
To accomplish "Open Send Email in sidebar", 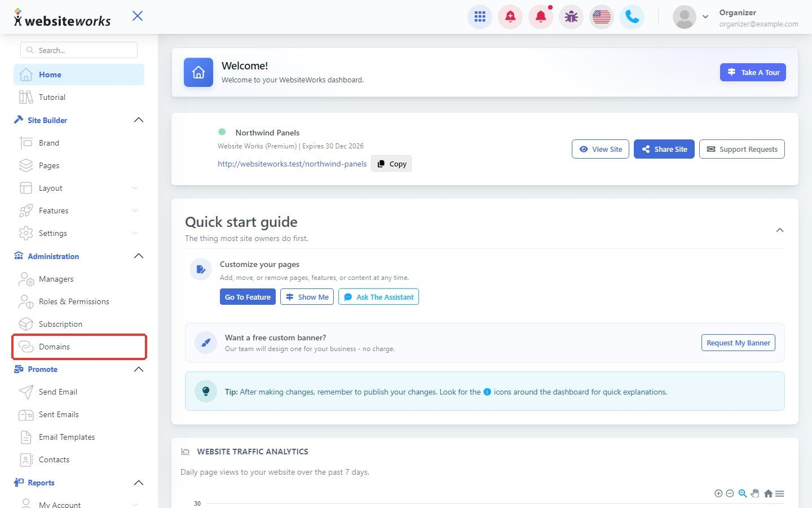I will pos(79,392).
